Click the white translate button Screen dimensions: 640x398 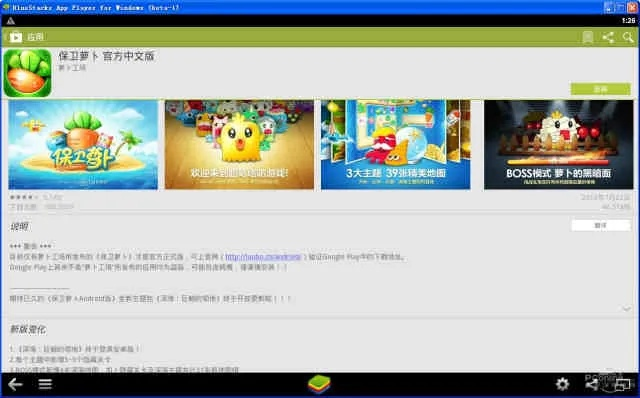[600, 225]
